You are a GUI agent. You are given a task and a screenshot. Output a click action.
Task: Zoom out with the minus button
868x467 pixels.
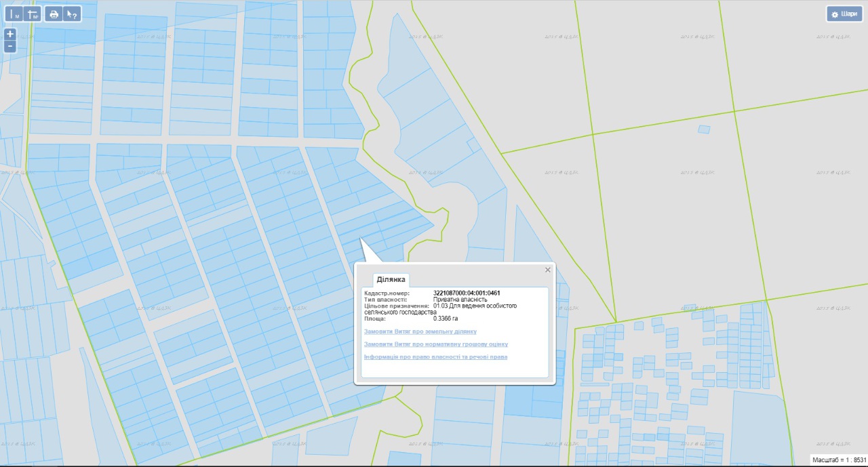(x=10, y=46)
